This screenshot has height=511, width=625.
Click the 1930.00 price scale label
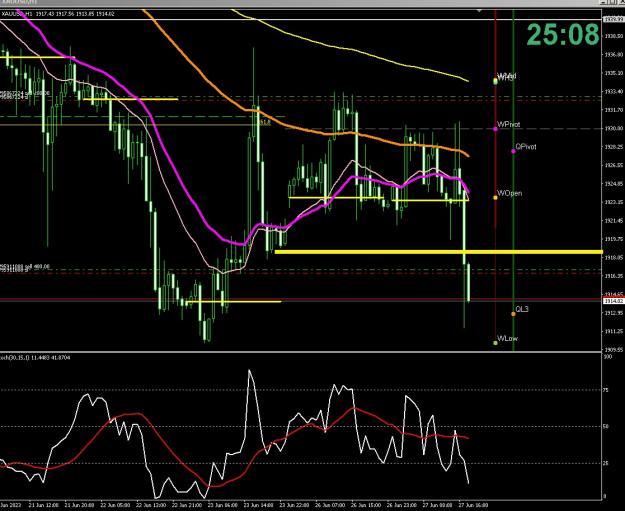614,128
